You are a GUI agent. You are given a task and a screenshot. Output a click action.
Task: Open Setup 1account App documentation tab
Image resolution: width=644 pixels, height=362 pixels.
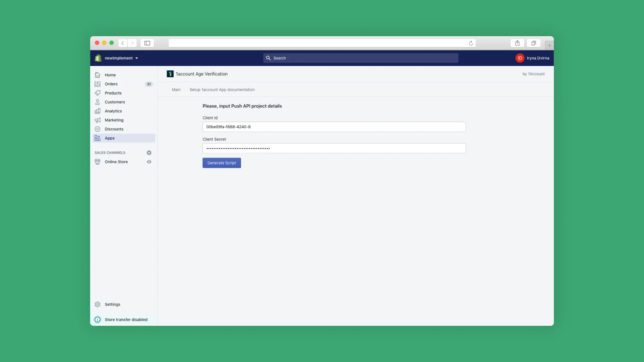point(222,90)
